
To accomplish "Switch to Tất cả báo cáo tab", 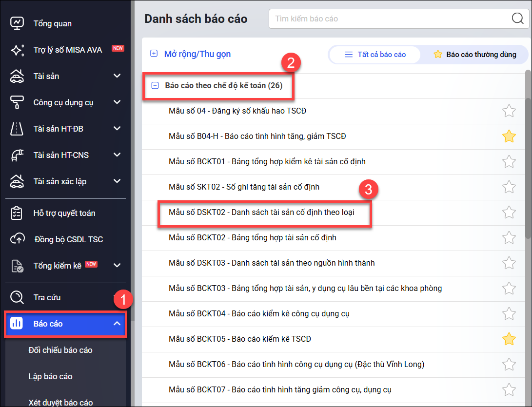I will pyautogui.click(x=375, y=55).
